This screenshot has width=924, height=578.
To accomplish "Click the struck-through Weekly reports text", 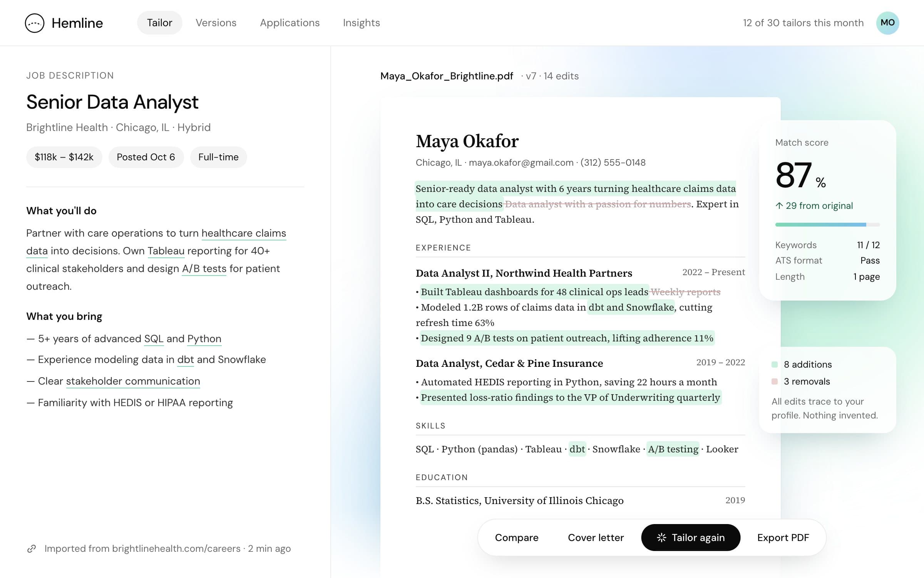I will click(x=685, y=292).
